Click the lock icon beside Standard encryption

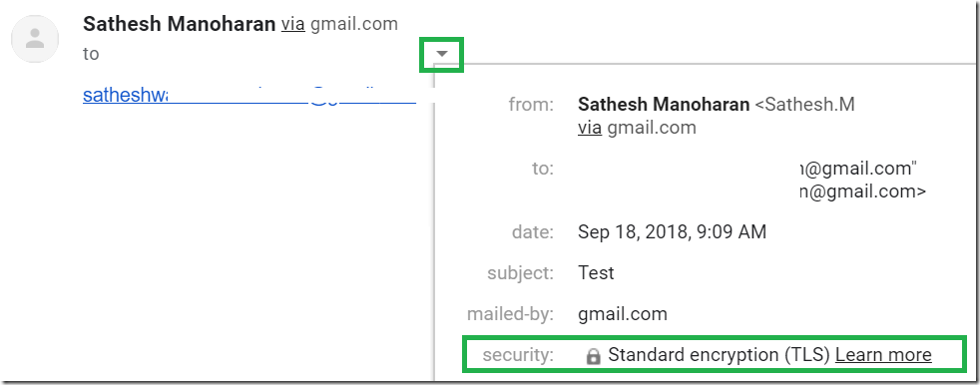tap(593, 356)
